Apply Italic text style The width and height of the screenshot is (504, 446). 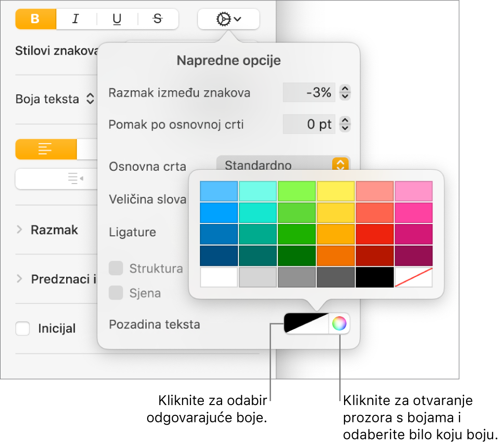click(x=76, y=19)
